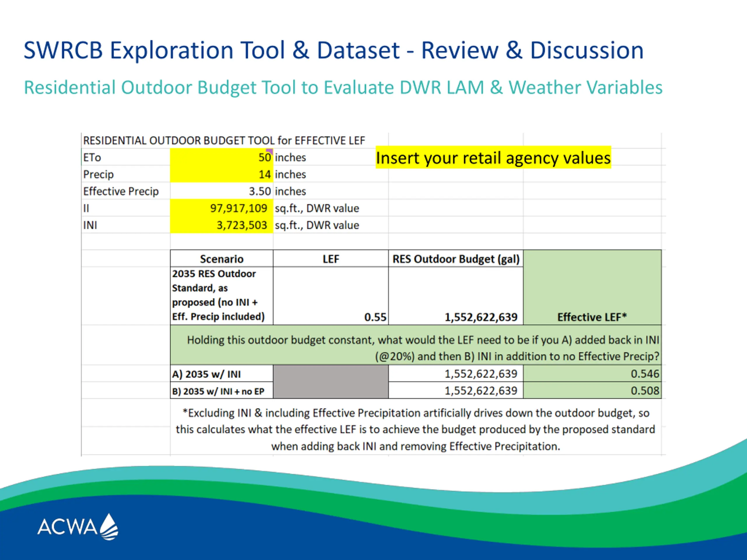Click the 'B) 2035 w/ INI + no EP' cell
Image resolution: width=747 pixels, height=560 pixels.
[x=221, y=391]
